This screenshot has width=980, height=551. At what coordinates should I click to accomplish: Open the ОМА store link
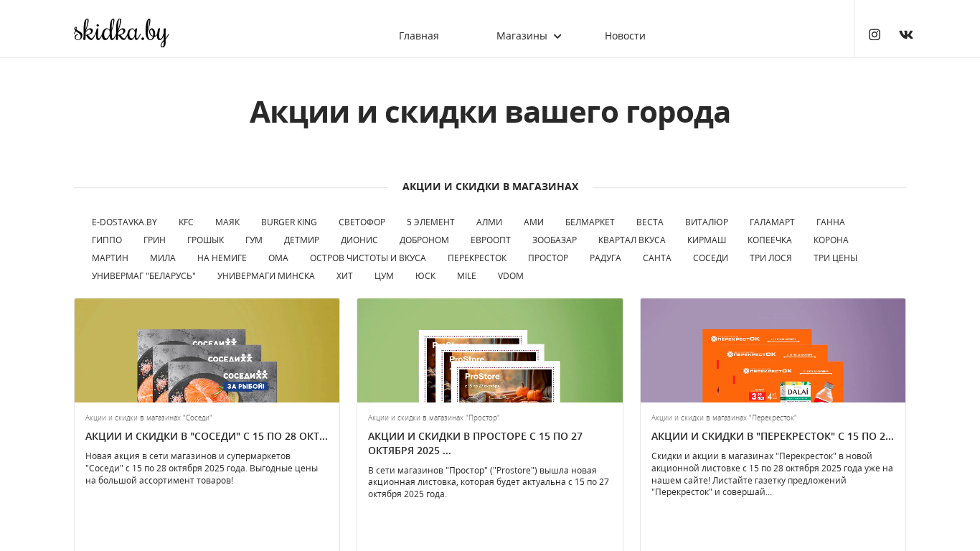point(278,258)
